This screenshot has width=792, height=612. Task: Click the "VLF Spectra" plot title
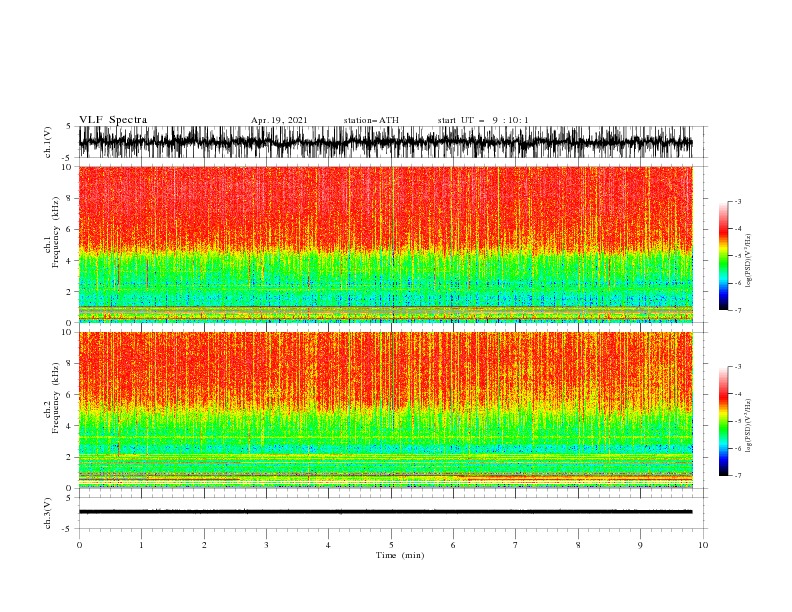coord(113,120)
